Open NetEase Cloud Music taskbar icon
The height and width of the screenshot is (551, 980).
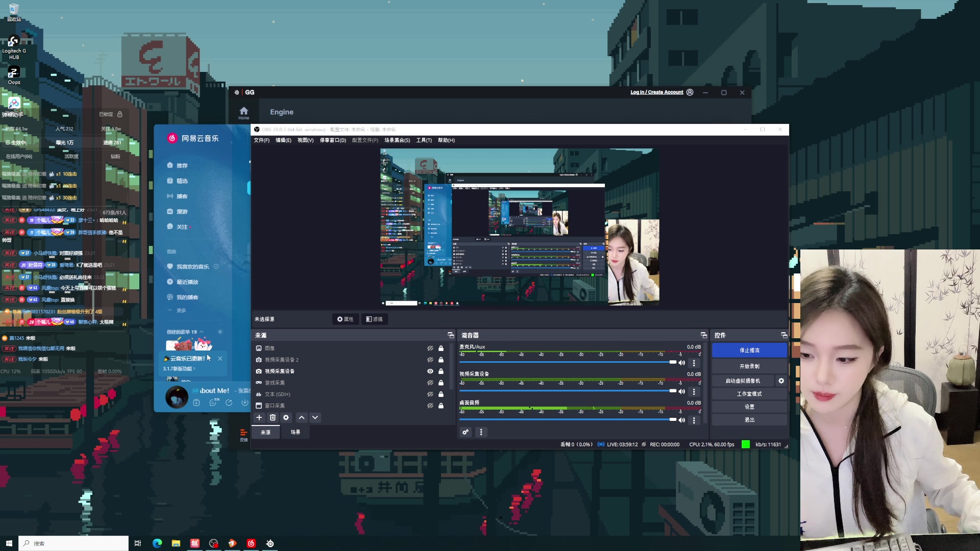pos(251,543)
